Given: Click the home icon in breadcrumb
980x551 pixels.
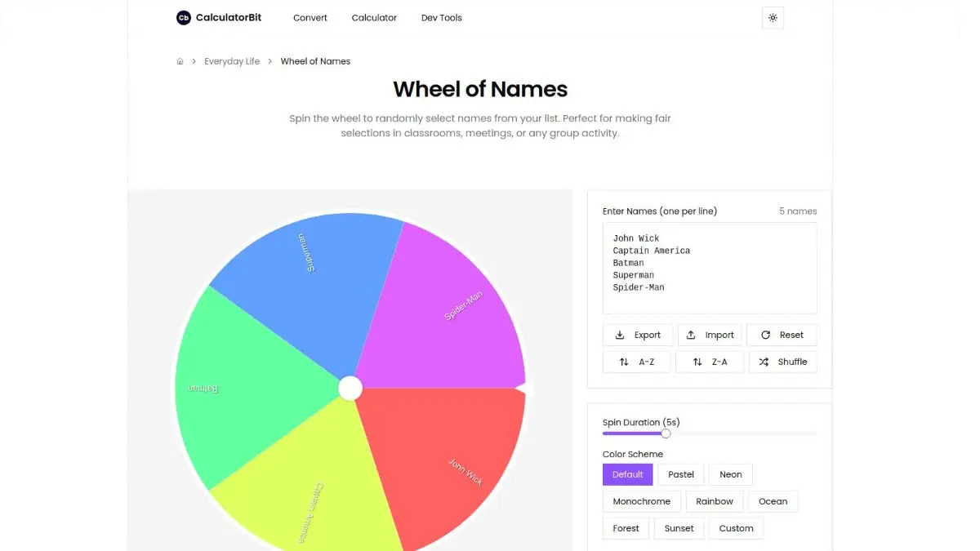Looking at the screenshot, I should coord(180,61).
